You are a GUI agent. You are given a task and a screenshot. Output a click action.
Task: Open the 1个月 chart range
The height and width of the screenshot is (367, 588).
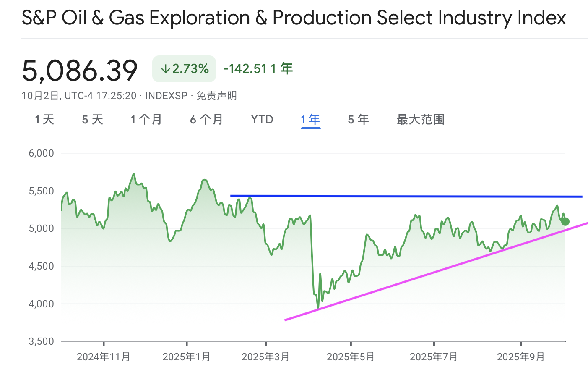[x=146, y=120]
